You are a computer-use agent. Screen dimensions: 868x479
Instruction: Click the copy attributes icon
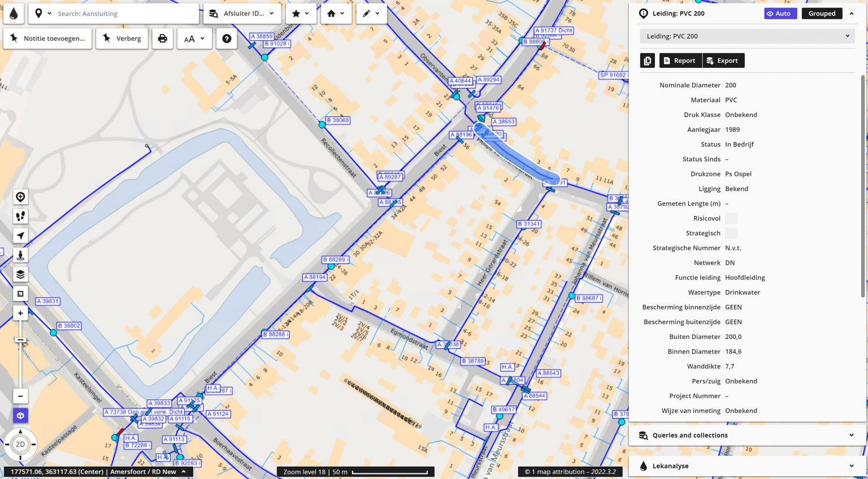pyautogui.click(x=648, y=61)
